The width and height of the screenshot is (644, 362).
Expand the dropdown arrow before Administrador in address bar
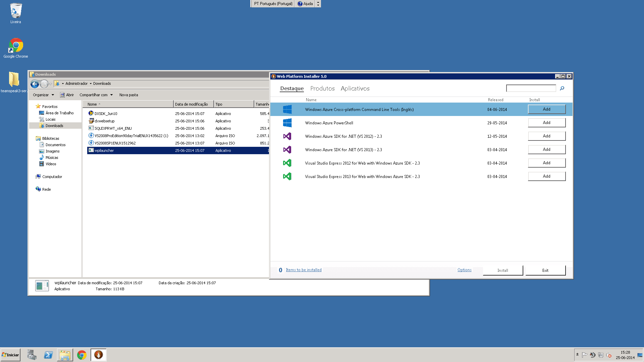(x=63, y=84)
